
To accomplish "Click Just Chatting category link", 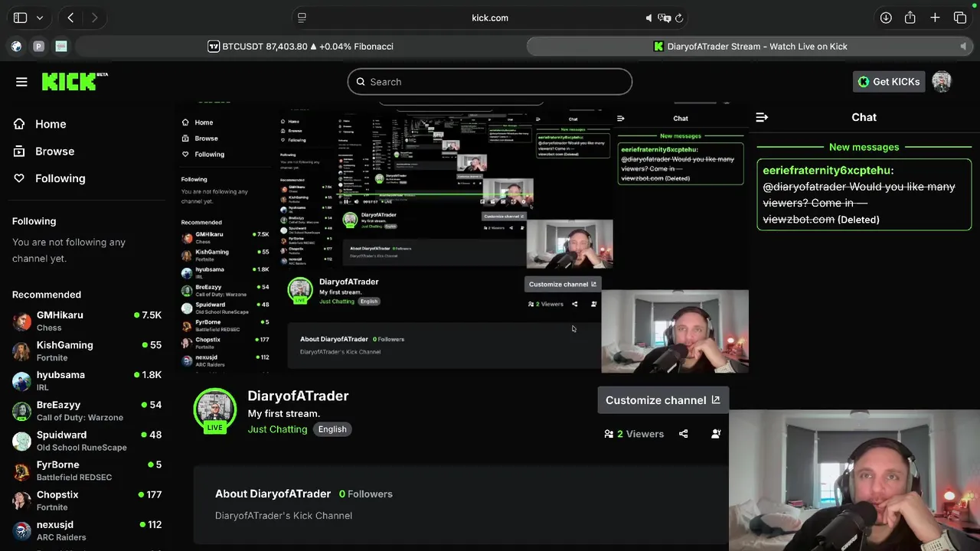I will 277,429.
